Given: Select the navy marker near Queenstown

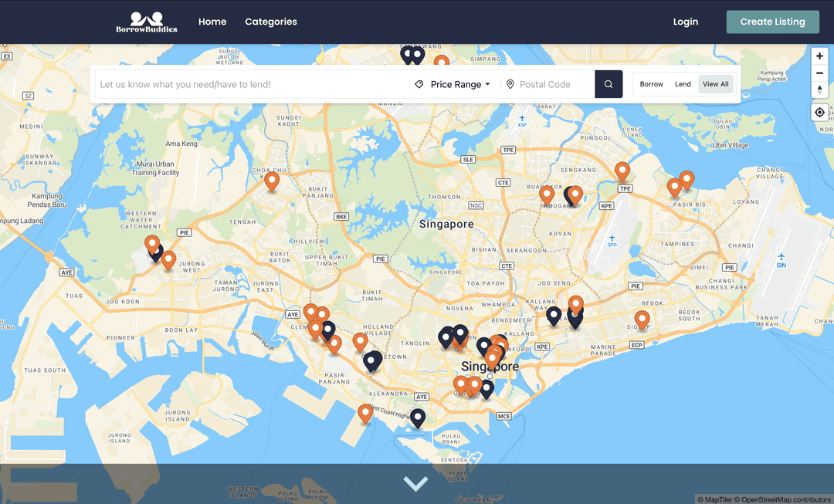Looking at the screenshot, I should [372, 361].
